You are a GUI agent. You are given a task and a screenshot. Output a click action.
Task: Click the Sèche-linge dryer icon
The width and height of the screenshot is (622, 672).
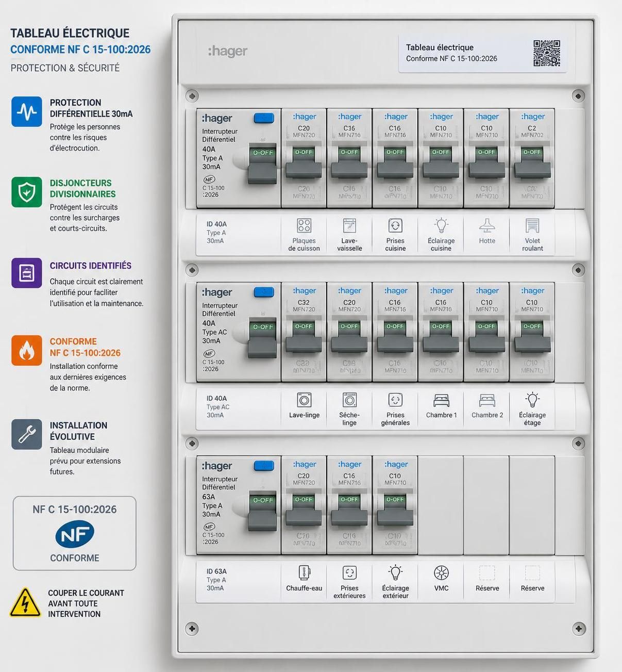[x=349, y=400]
